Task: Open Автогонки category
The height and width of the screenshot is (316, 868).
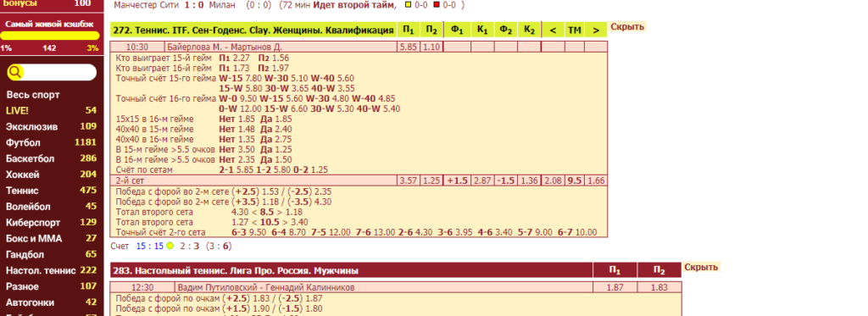Action: (30, 302)
